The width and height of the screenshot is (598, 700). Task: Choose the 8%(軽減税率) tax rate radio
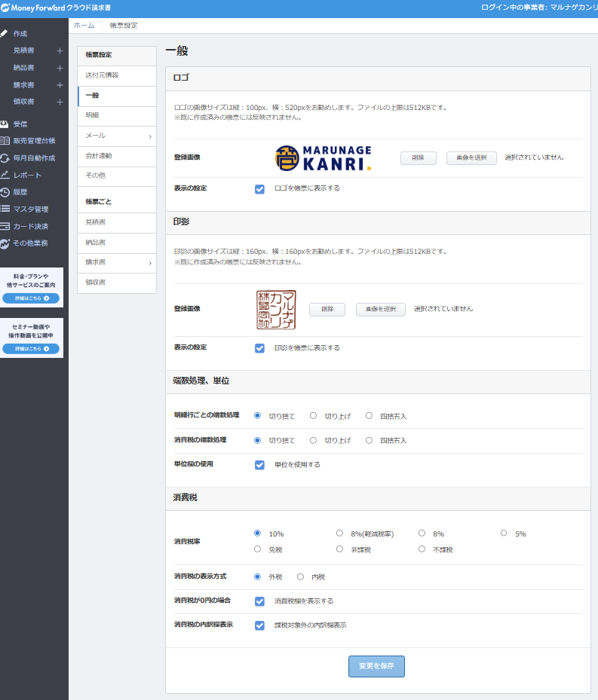(339, 533)
